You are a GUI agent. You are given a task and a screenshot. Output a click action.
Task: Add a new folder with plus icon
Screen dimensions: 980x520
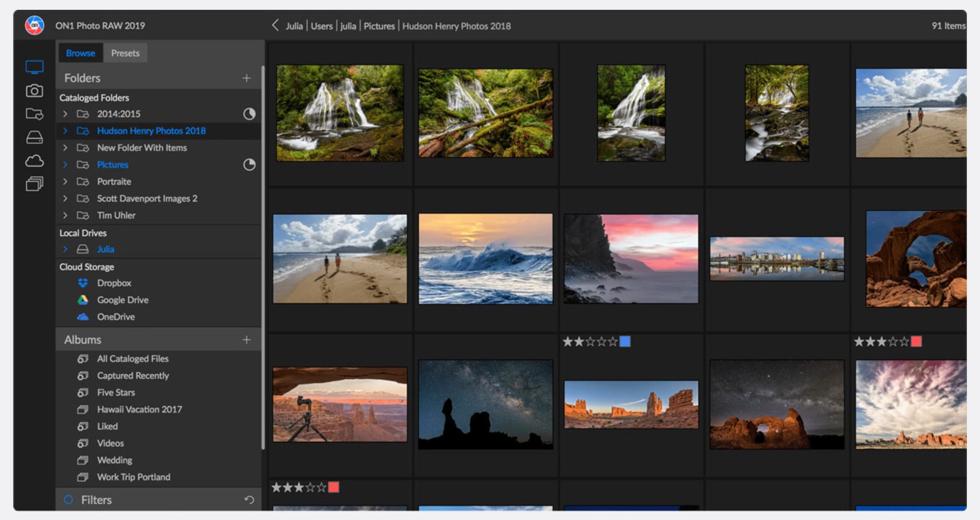coord(247,78)
